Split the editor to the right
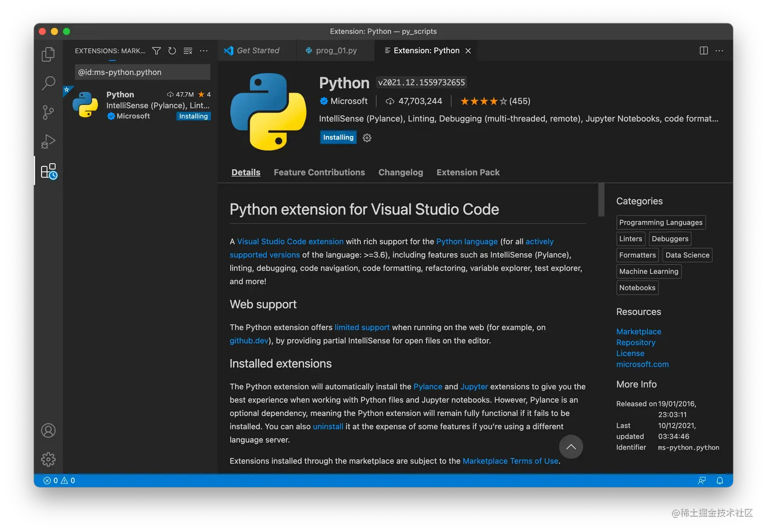767x532 pixels. click(x=704, y=51)
